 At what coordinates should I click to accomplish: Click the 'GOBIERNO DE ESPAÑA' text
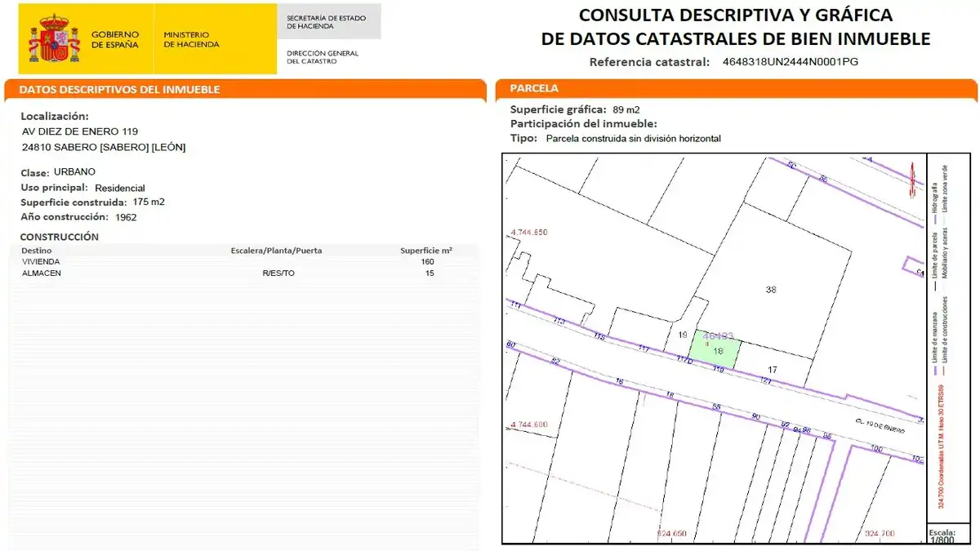(115, 39)
